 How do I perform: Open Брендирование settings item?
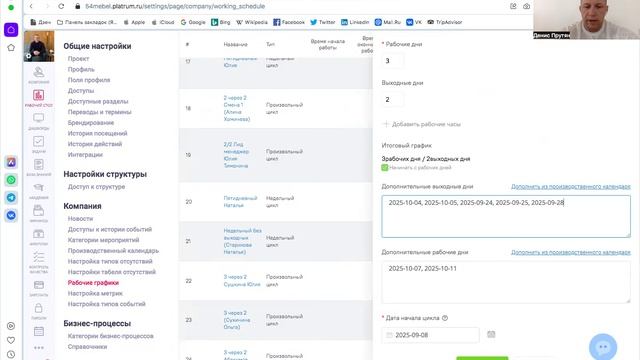click(x=91, y=122)
